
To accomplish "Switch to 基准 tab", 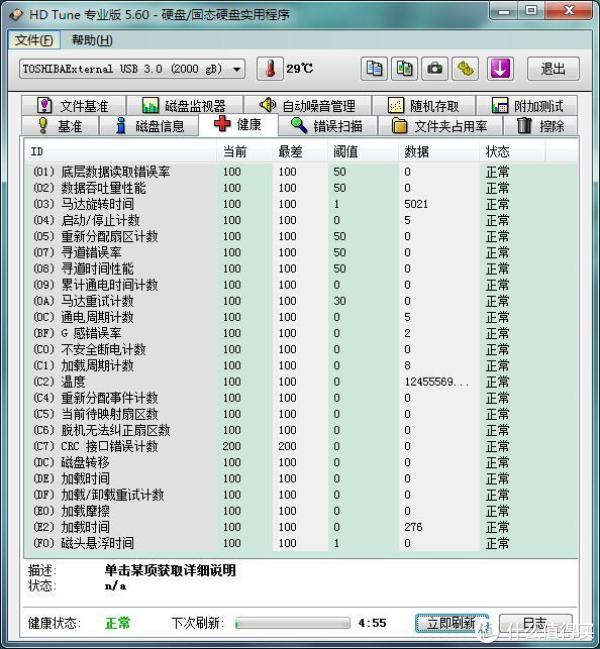I will pos(60,126).
